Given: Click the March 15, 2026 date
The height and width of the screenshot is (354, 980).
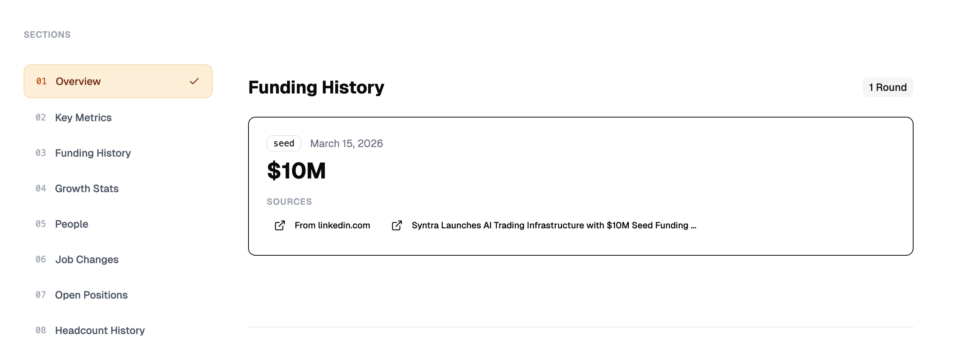Looking at the screenshot, I should point(346,143).
